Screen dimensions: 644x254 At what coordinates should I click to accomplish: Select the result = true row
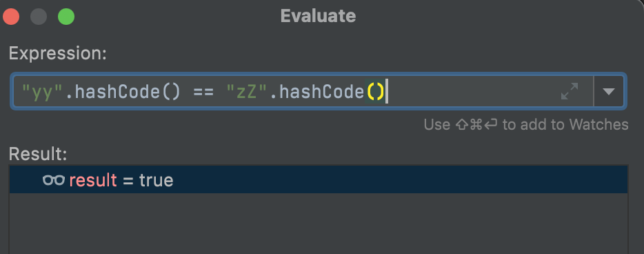point(319,179)
